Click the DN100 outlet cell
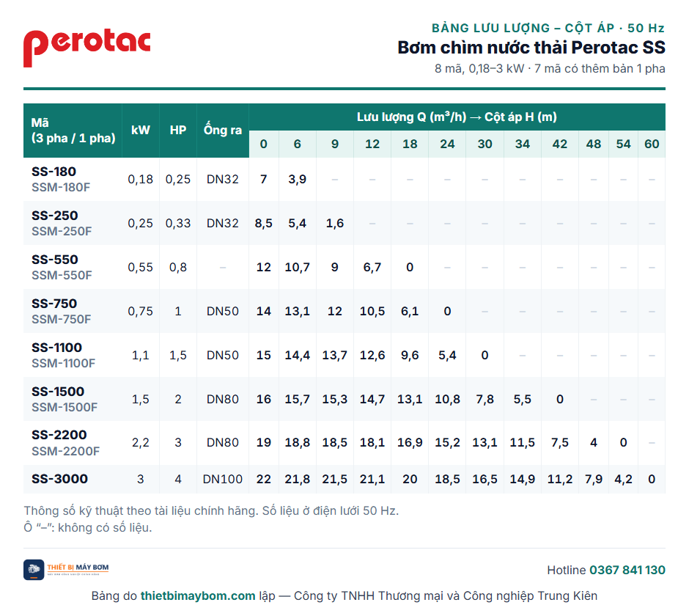Screen dimensions: 689x616 point(223,479)
